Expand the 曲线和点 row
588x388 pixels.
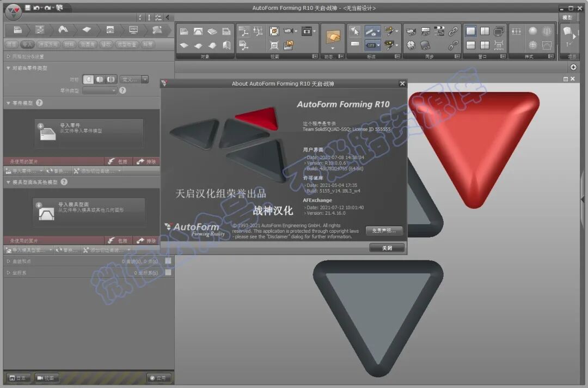tap(8, 261)
